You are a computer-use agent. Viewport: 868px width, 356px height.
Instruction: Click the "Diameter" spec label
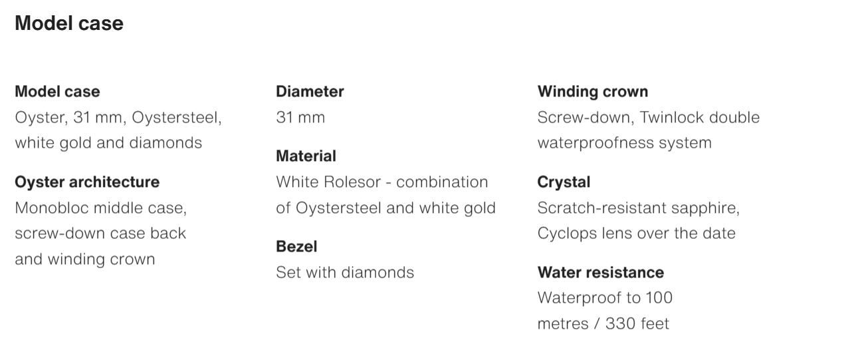tap(310, 91)
